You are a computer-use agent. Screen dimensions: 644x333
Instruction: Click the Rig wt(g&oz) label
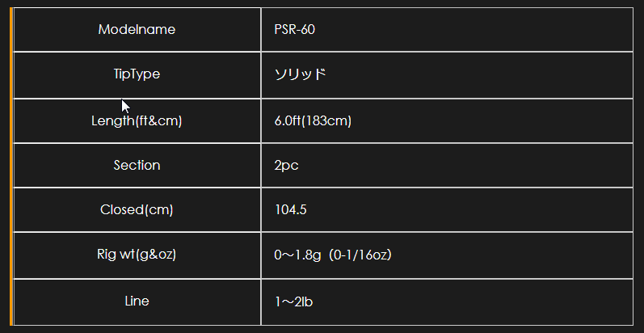click(x=137, y=255)
